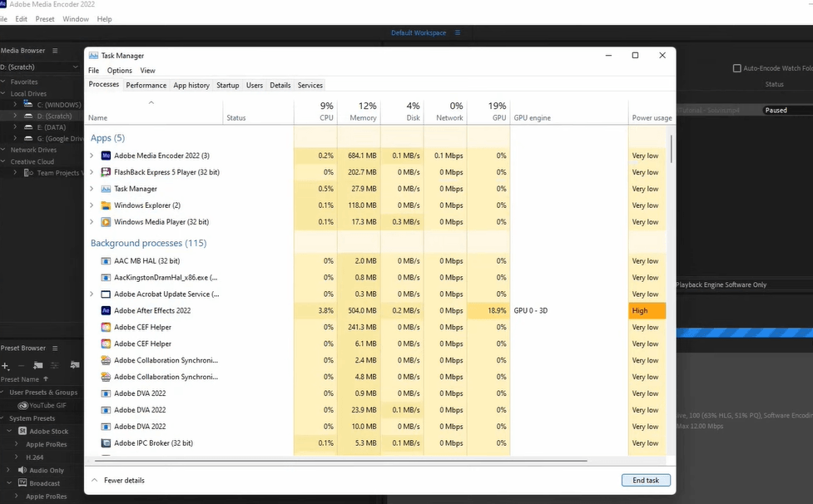Viewport: 813px width, 504px height.
Task: Click the End task button
Action: (x=646, y=480)
